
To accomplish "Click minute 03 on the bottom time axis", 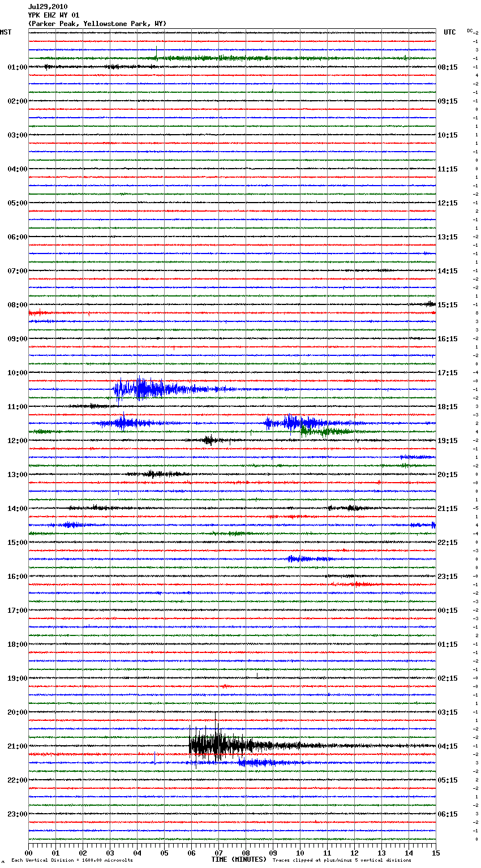I will tap(110, 853).
